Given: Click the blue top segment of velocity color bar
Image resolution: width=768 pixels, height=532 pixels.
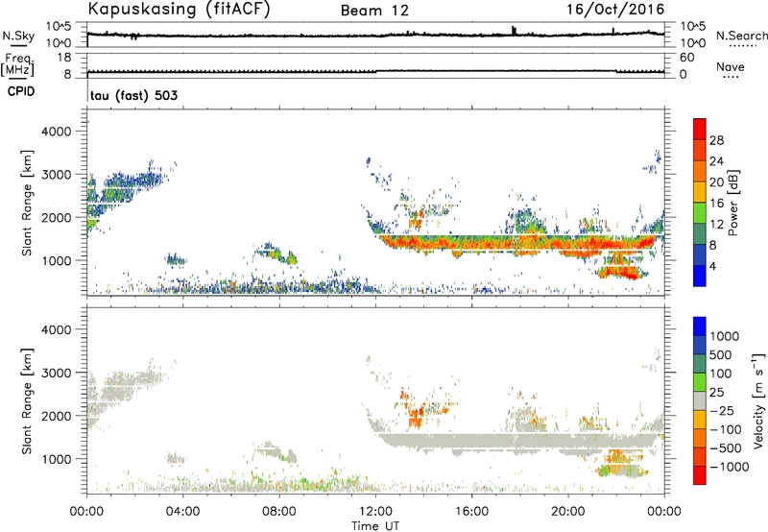Looking at the screenshot, I should 700,326.
